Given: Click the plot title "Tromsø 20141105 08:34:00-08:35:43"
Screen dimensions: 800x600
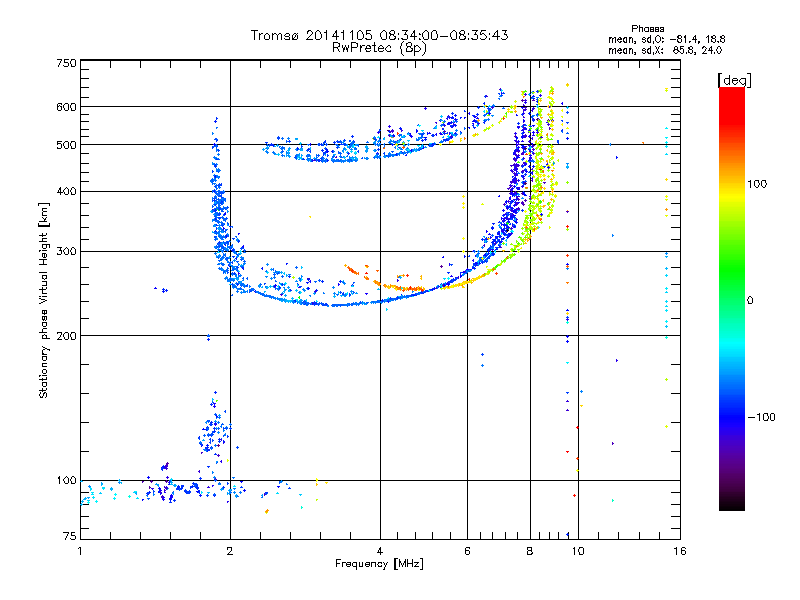Looking at the screenshot, I should 379,35.
